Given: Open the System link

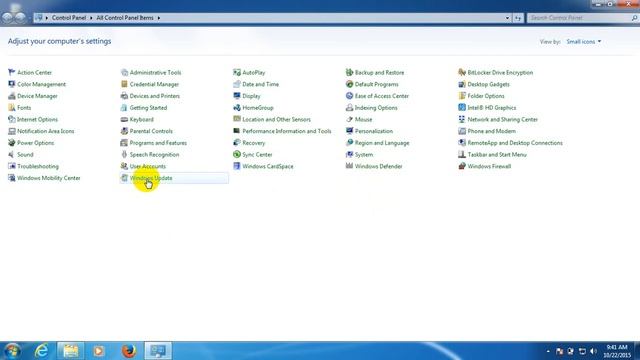Looking at the screenshot, I should click(364, 155).
